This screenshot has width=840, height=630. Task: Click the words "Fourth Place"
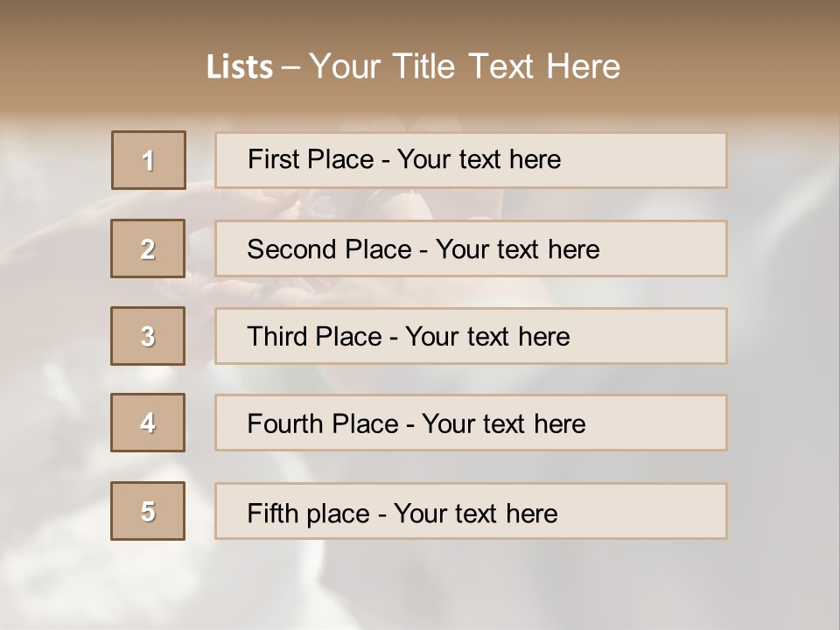click(x=322, y=424)
